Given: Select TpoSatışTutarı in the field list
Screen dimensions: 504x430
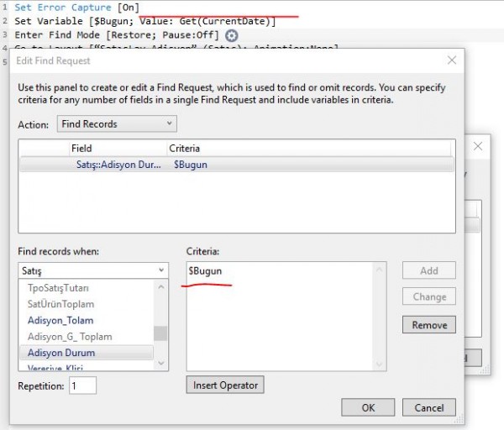Looking at the screenshot, I should tap(58, 288).
